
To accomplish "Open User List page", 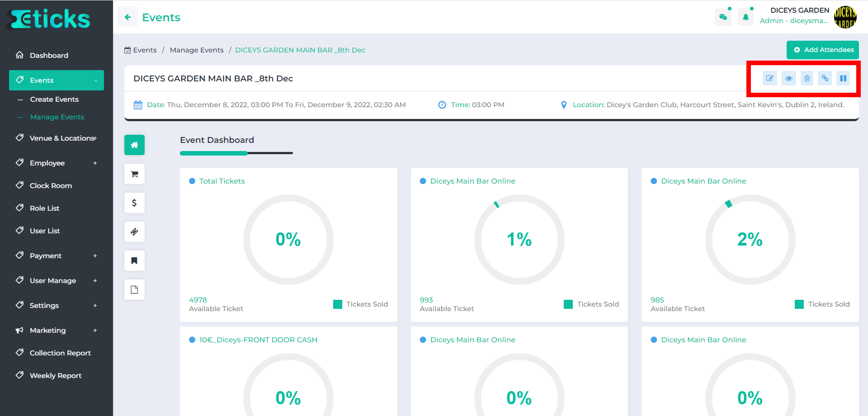I will point(45,231).
